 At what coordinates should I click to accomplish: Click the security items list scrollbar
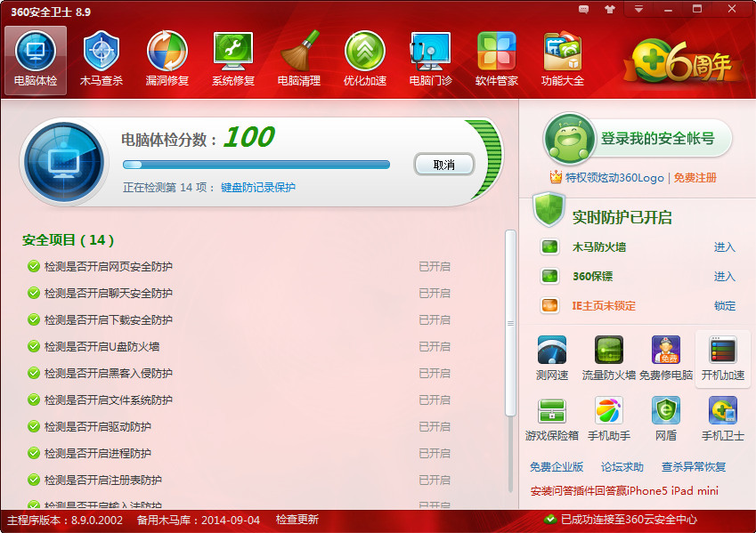510,323
